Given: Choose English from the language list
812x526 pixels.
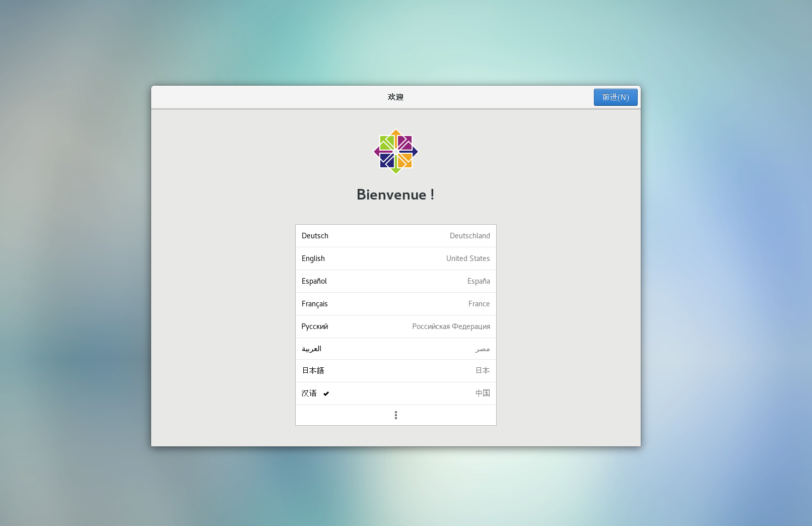Looking at the screenshot, I should 313,258.
